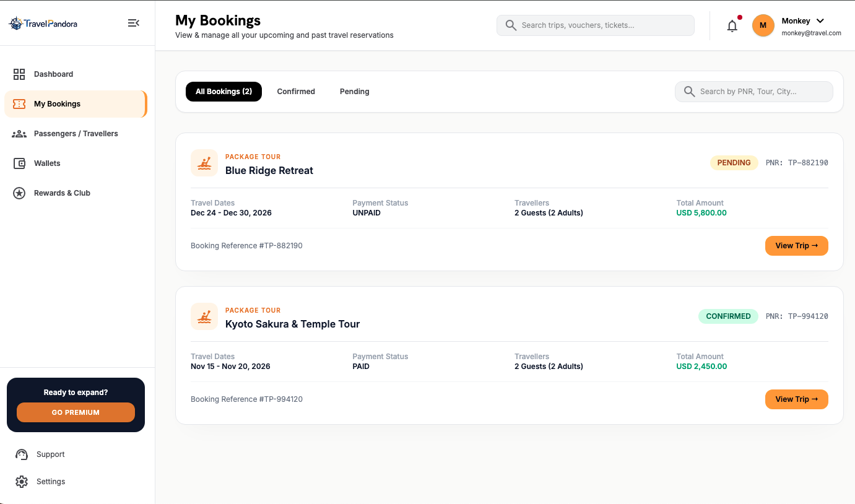Click the GO PREMIUM button
This screenshot has height=504, width=855.
tap(76, 412)
